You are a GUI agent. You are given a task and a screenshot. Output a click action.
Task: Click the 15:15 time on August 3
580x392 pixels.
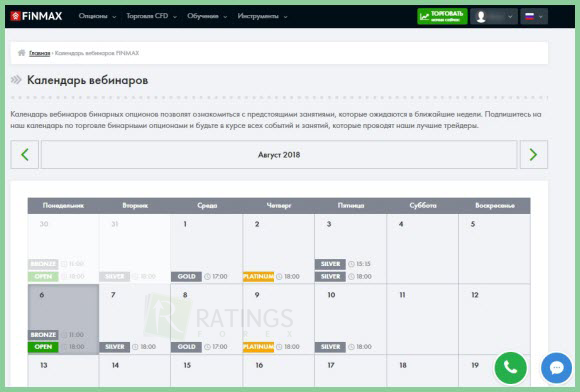363,264
